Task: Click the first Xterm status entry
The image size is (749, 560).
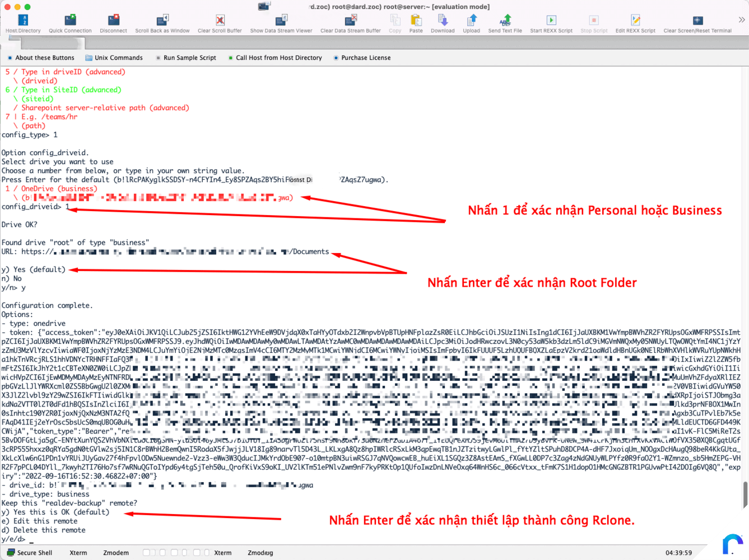Action: [78, 553]
